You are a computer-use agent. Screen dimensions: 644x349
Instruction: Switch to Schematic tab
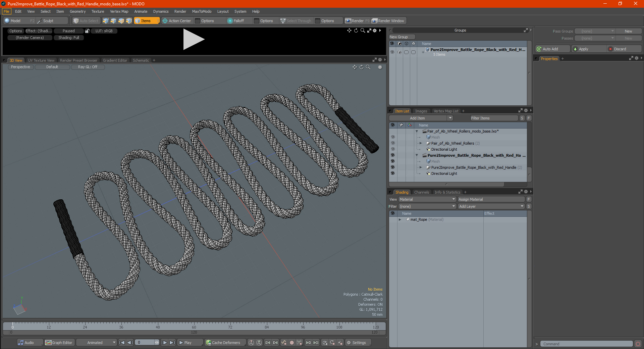[141, 60]
